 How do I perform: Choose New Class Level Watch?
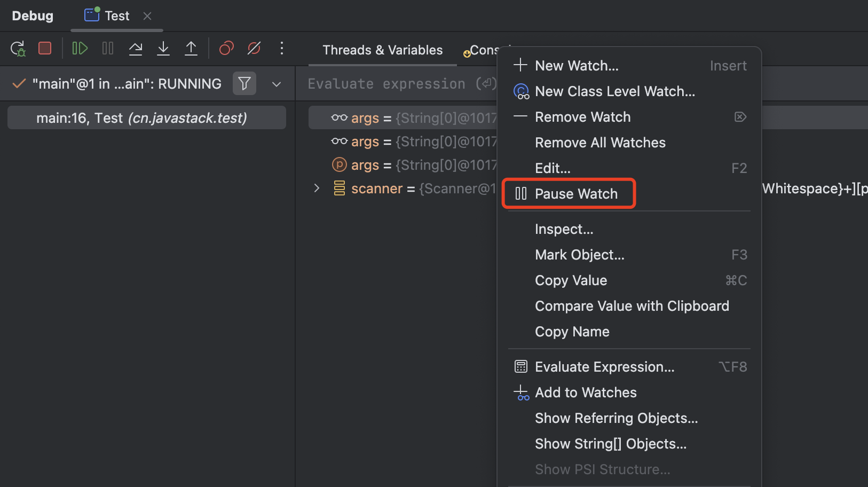(x=614, y=91)
